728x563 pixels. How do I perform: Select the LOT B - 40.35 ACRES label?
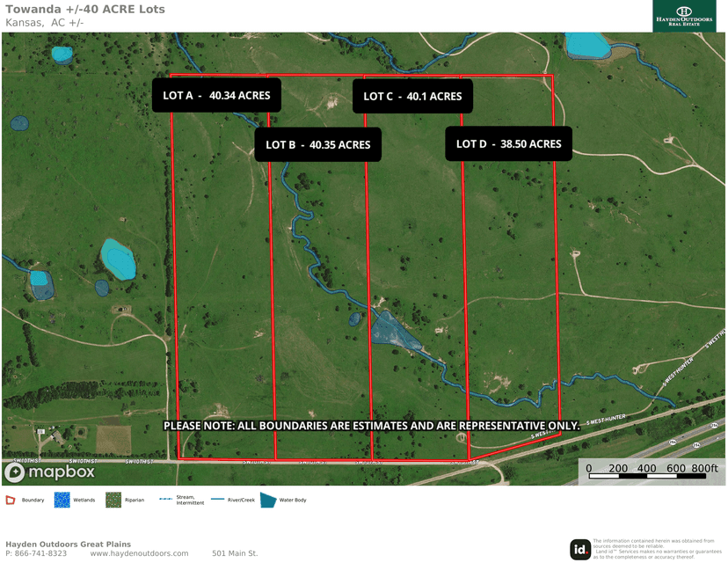[x=318, y=144]
